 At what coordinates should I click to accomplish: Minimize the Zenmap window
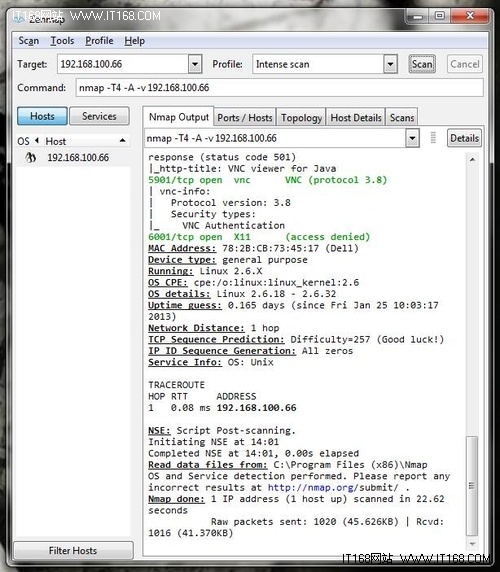(x=417, y=16)
